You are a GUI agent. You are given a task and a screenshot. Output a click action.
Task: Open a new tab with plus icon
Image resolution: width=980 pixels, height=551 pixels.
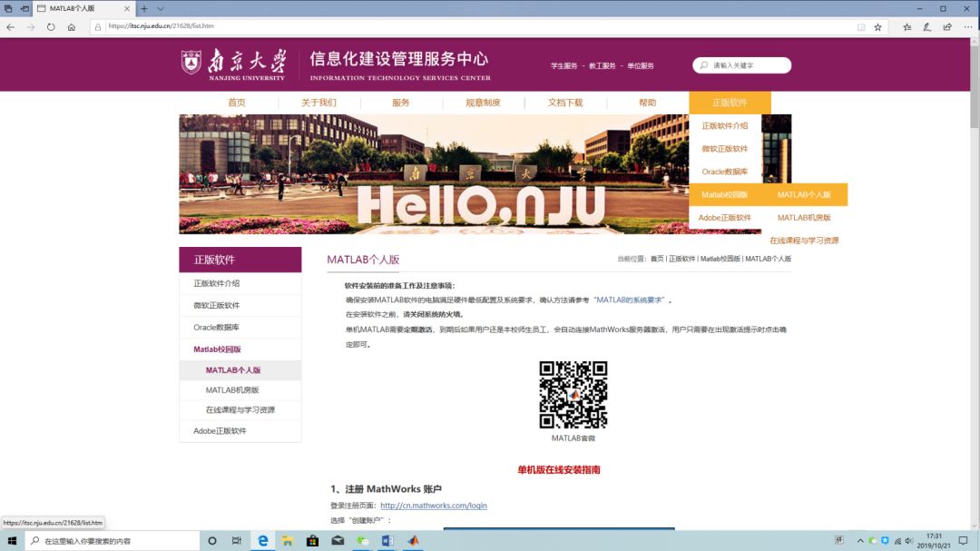[143, 9]
